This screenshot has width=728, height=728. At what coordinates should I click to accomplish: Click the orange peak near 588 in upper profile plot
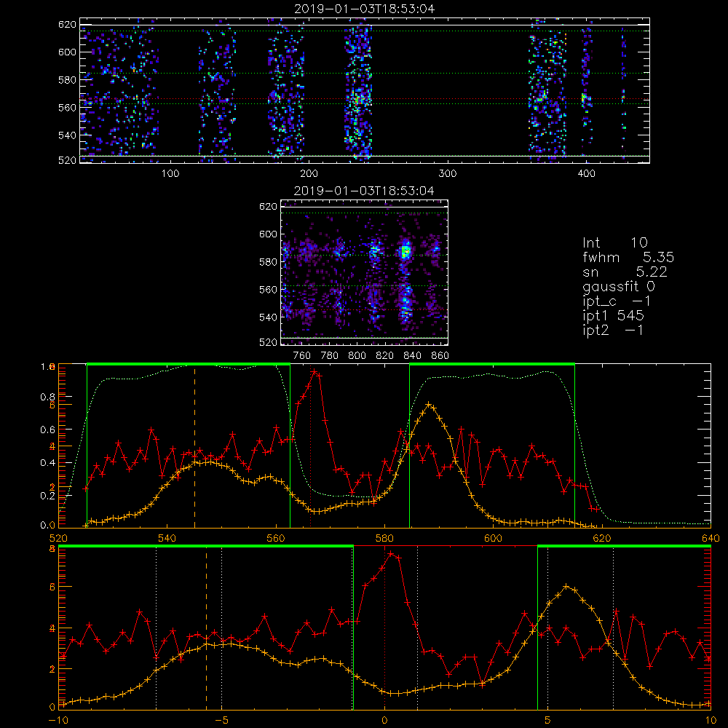(428, 404)
